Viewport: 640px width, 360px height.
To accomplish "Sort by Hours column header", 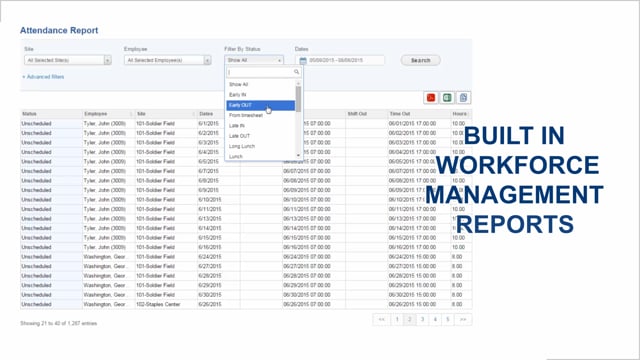I will coord(461,114).
